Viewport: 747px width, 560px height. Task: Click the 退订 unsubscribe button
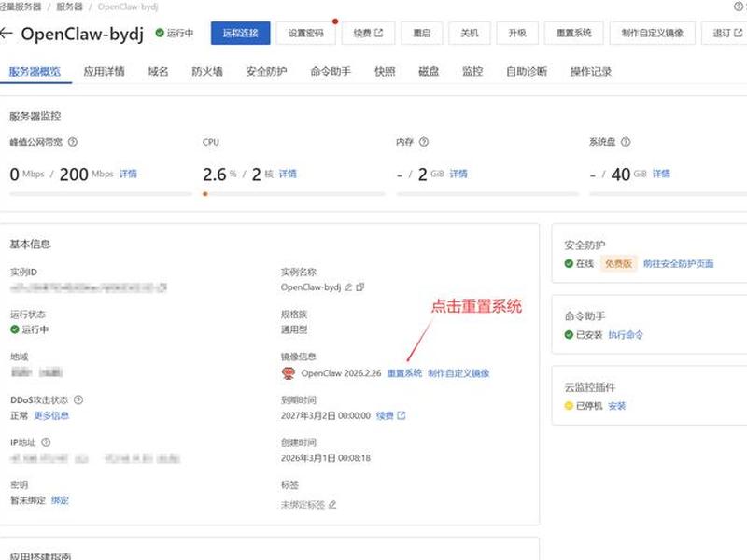[727, 33]
